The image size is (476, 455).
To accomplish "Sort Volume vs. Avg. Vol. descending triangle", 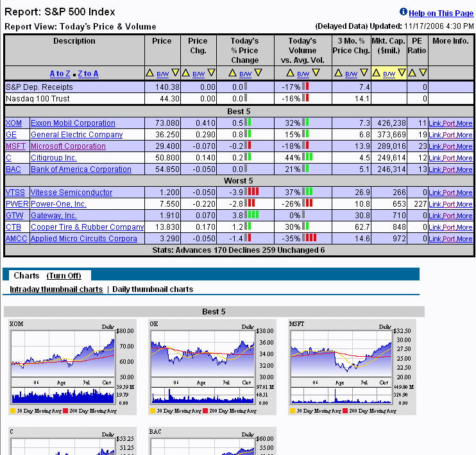I will click(316, 73).
